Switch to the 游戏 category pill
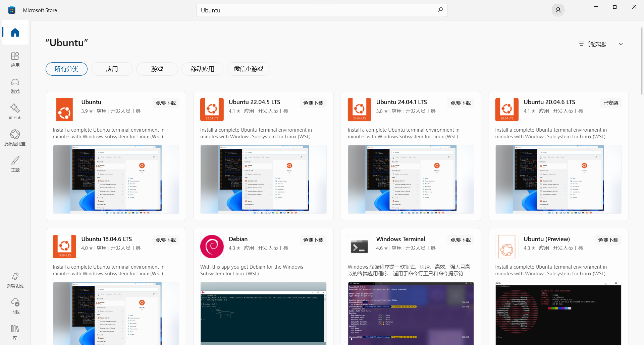This screenshot has height=345, width=644. (x=157, y=69)
